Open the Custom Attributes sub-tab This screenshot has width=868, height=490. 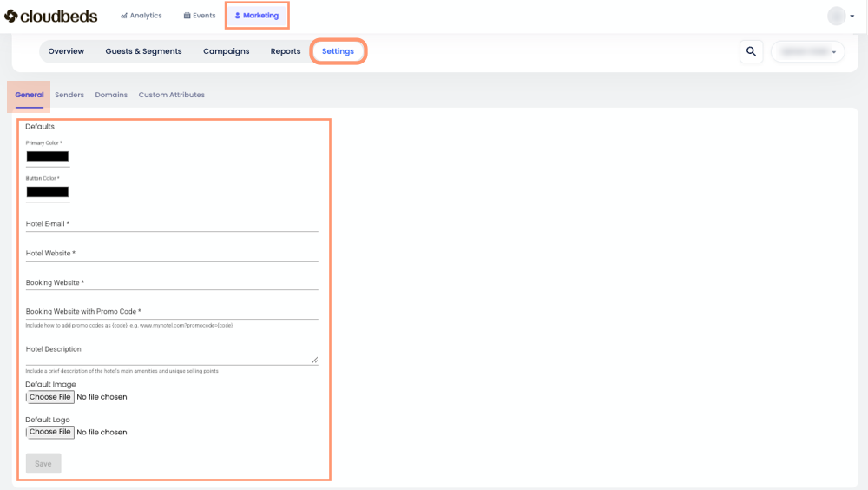point(171,95)
